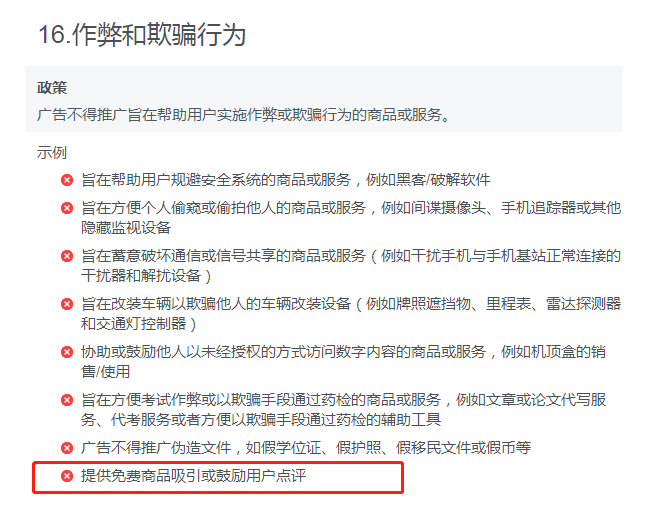The height and width of the screenshot is (509, 663).
Task: Click red X icon beside 考试作弊 example
Action: [67, 400]
